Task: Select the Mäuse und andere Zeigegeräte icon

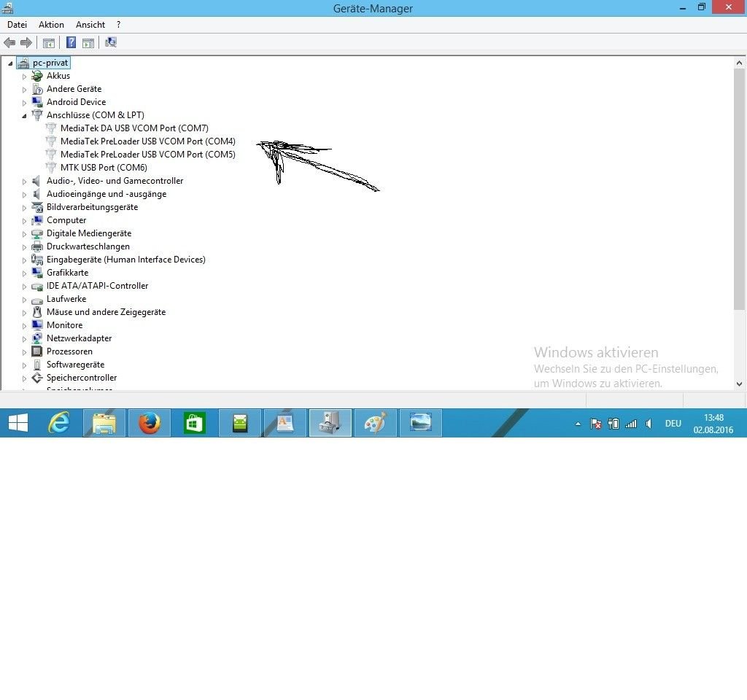Action: [37, 312]
